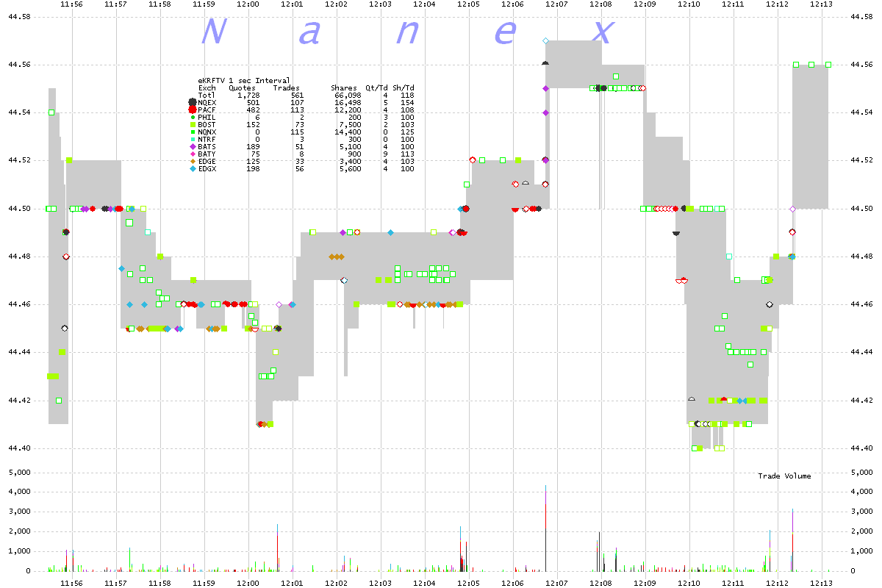
Task: Click the BOST yellow-green square legend marker
Action: click(193, 124)
